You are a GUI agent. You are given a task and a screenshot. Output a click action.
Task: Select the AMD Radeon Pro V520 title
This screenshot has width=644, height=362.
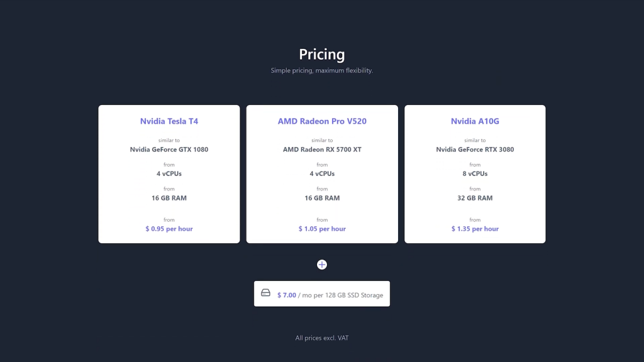pyautogui.click(x=322, y=121)
